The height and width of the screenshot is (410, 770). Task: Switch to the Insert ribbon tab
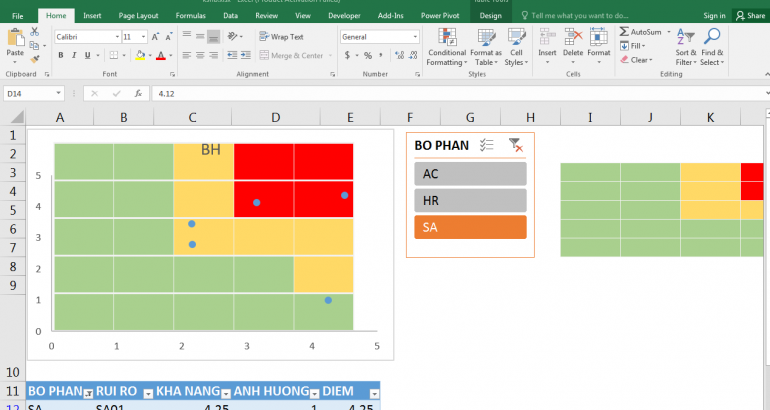pyautogui.click(x=92, y=16)
